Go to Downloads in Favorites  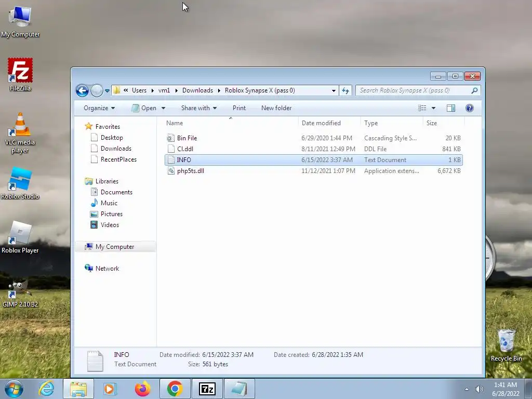tap(116, 148)
